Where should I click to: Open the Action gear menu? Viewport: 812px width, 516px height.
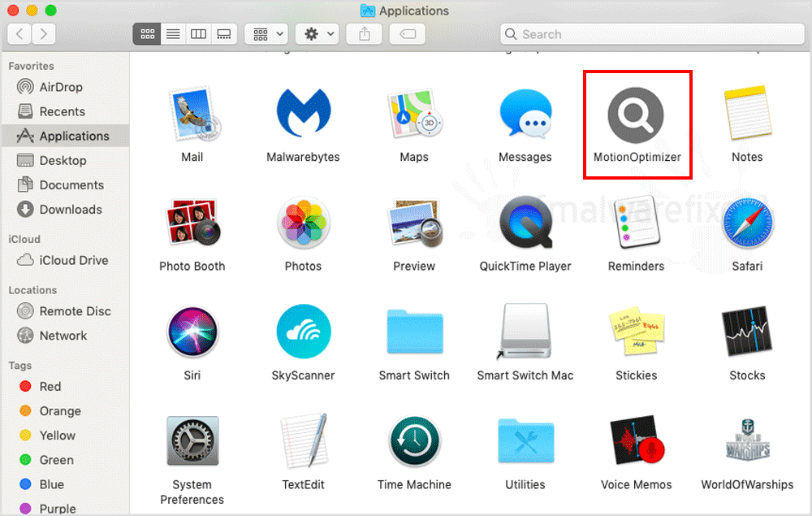tap(318, 34)
